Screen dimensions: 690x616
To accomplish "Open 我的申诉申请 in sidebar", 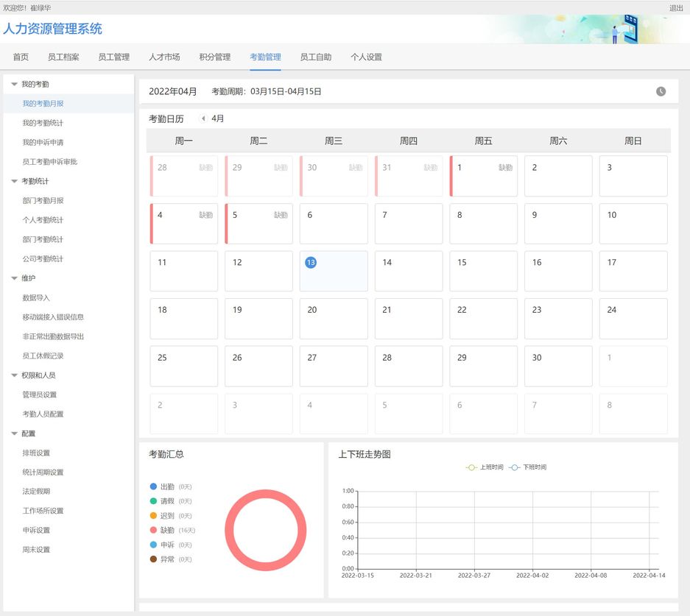I will (x=43, y=143).
